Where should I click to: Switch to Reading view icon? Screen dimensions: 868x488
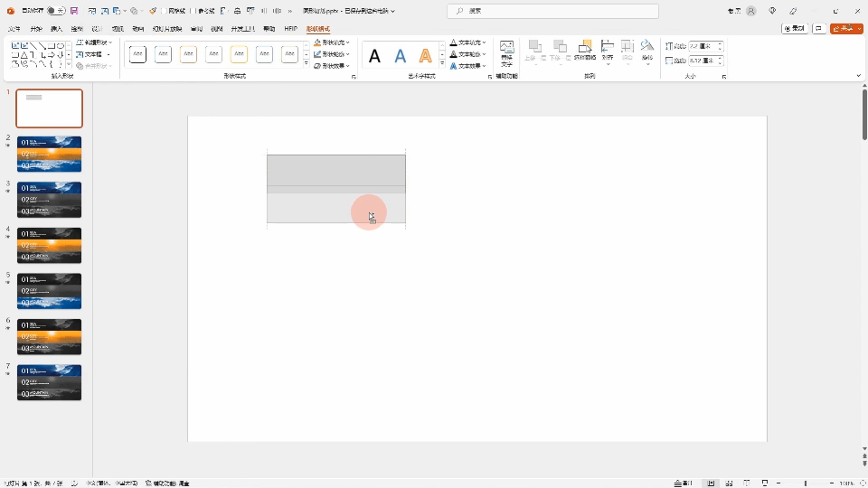coord(747,483)
